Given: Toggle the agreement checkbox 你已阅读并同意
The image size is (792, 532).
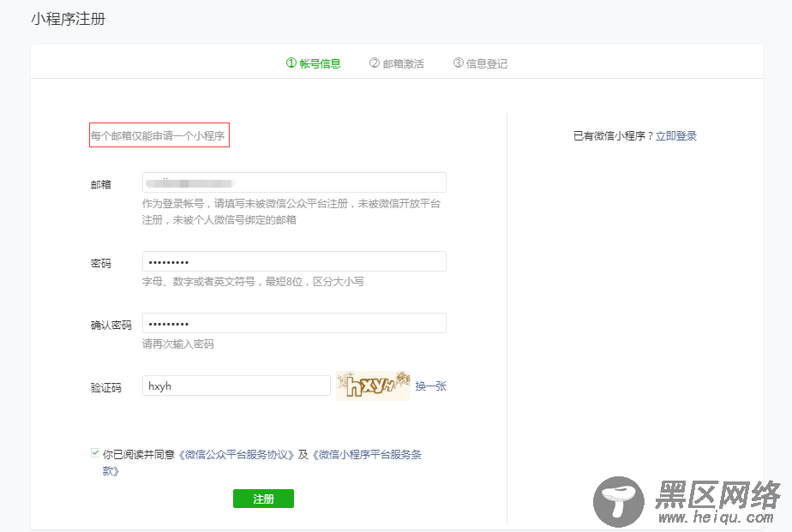Looking at the screenshot, I should tap(95, 452).
